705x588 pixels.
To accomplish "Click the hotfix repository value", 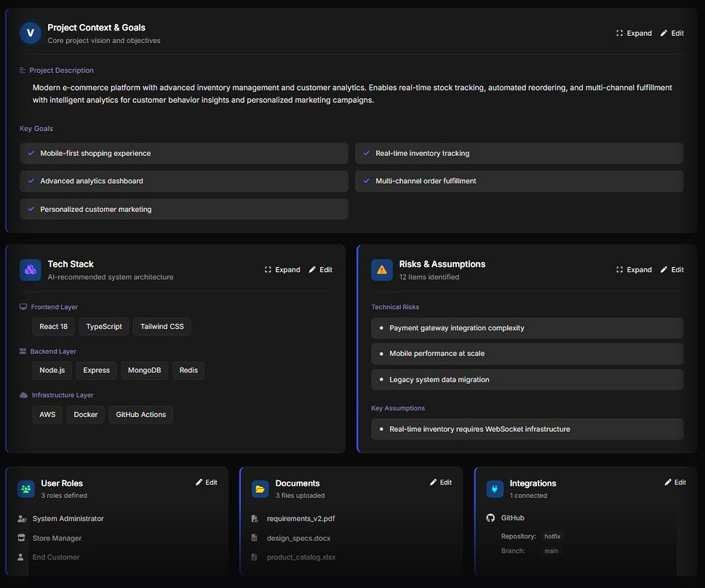I will [x=553, y=536].
